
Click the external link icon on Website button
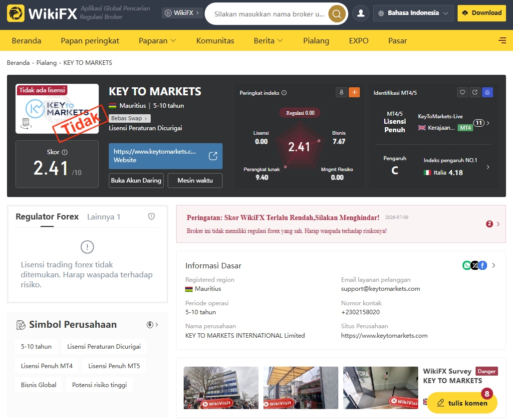point(213,156)
